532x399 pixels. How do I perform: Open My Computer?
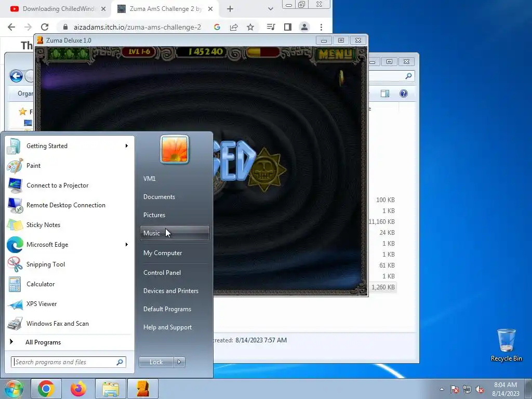tap(175, 253)
